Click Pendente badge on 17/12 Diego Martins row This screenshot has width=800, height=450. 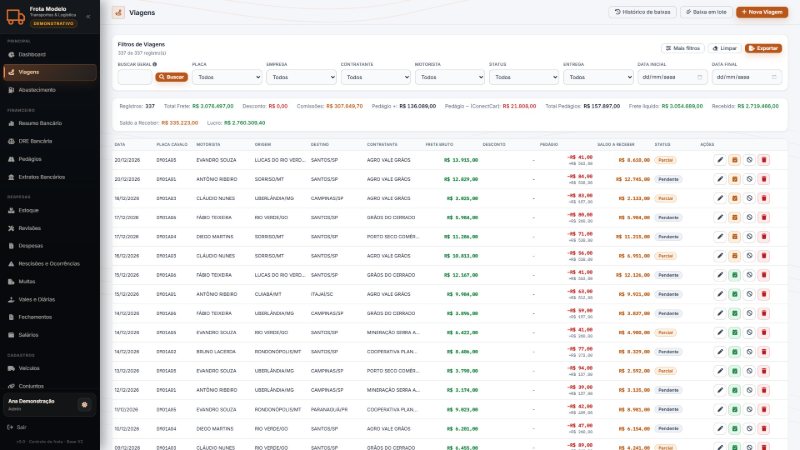pos(668,237)
